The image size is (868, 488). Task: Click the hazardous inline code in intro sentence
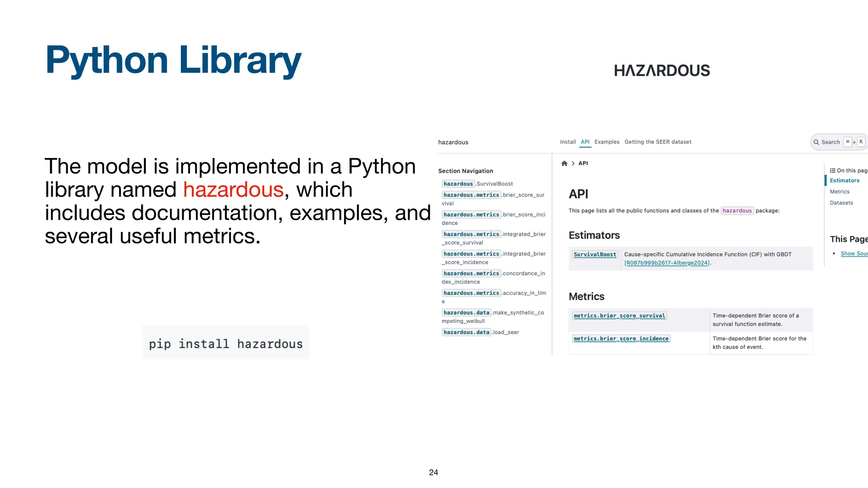(x=737, y=211)
